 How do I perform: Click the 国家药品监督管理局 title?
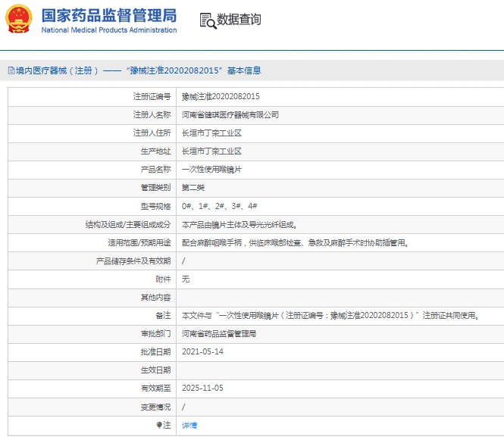pos(109,15)
